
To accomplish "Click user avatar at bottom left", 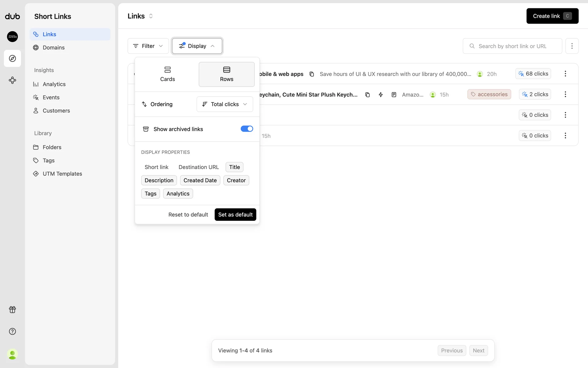I will tap(12, 354).
